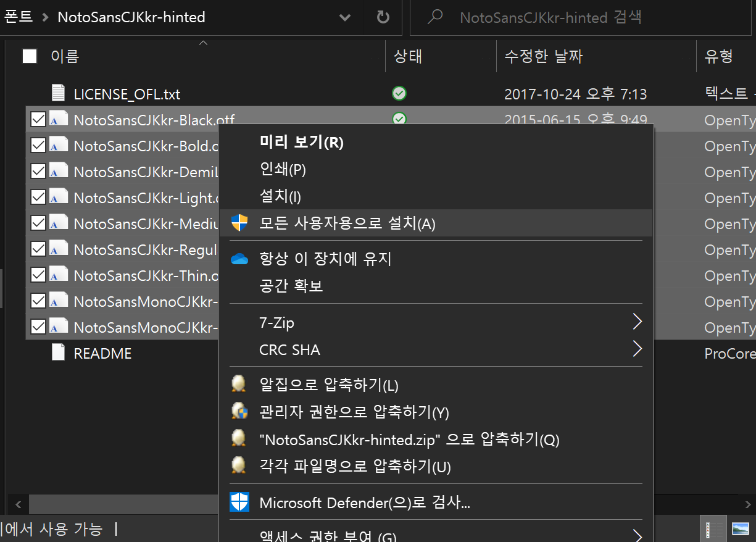Viewport: 756px width, 542px height.
Task: Select 미리 보기(R) from context menu
Action: point(436,142)
